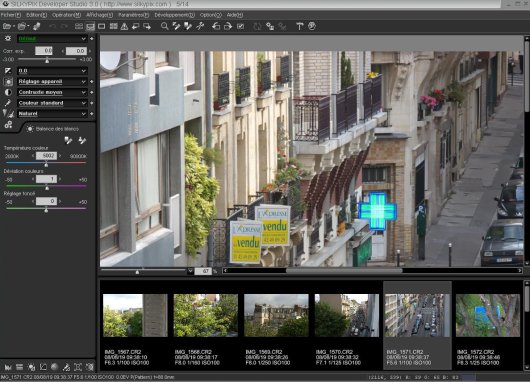This screenshot has width=530, height=382.
Task: Open the Développement menu
Action: click(174, 15)
